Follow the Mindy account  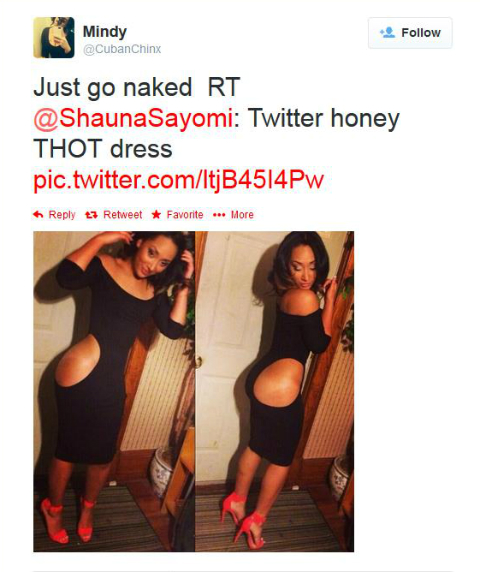410,33
